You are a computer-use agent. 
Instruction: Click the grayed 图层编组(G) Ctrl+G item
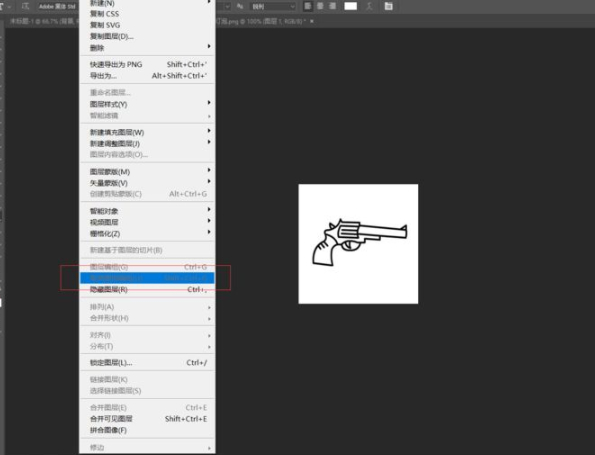click(147, 267)
